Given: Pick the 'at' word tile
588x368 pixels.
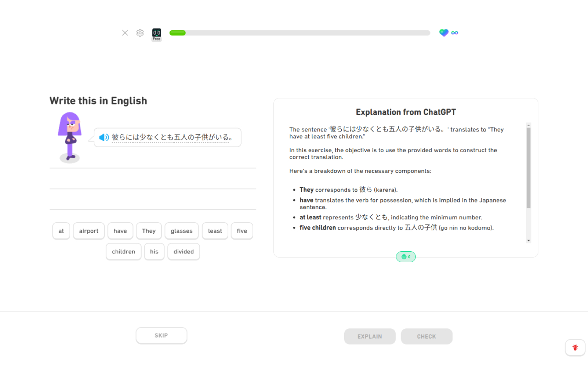Looking at the screenshot, I should [x=61, y=231].
